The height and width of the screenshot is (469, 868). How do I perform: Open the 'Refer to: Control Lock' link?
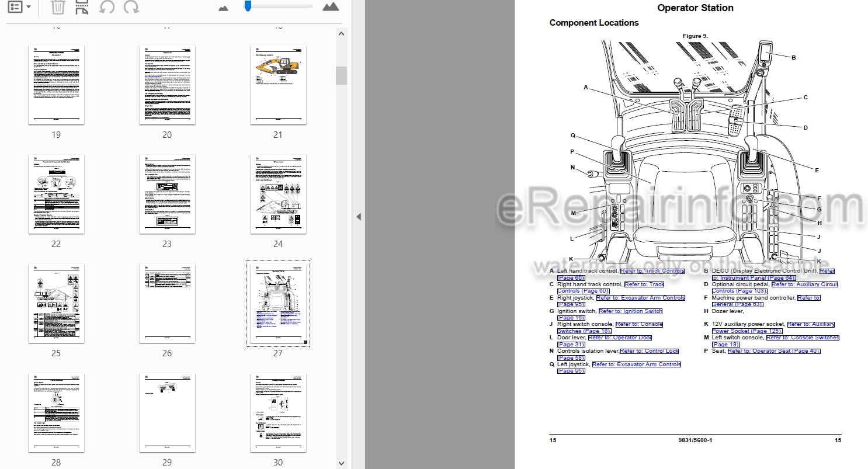tap(650, 351)
